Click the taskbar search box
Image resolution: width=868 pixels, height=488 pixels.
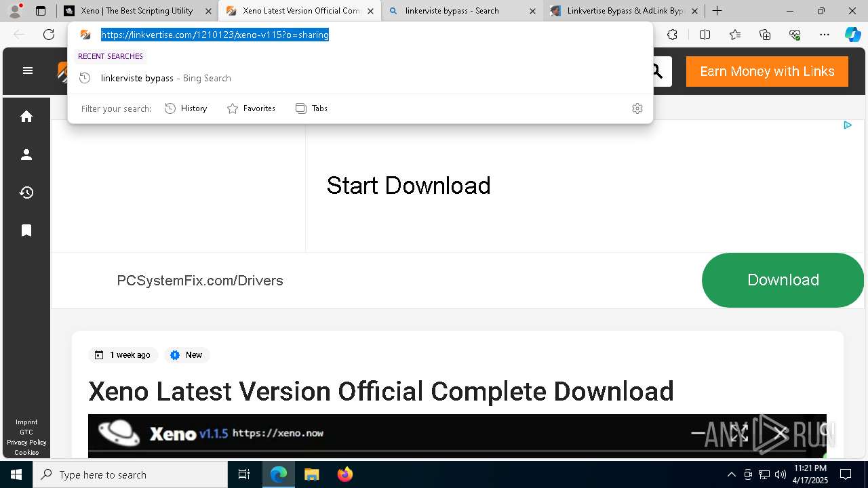point(130,474)
